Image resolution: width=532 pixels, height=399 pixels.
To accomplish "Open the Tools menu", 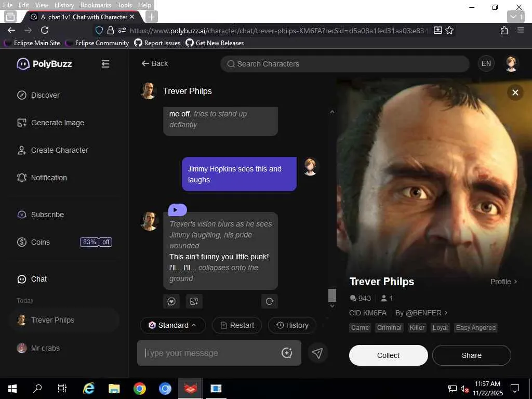I will point(125,5).
